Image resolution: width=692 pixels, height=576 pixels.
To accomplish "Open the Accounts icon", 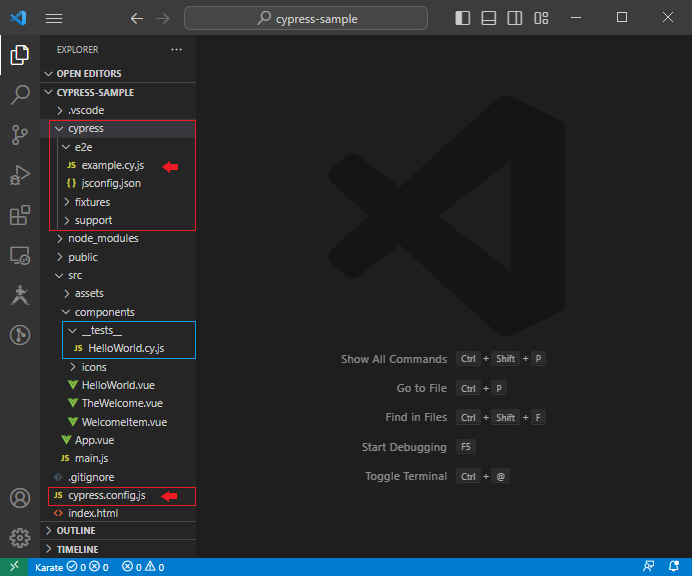I will pyautogui.click(x=20, y=498).
